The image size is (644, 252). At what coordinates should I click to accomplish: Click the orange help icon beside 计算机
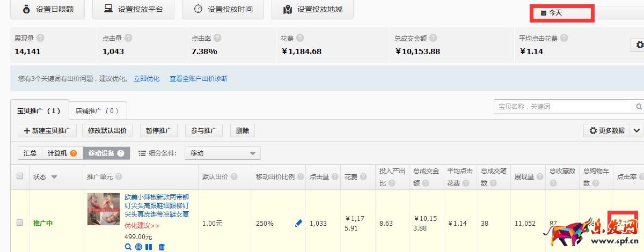(74, 153)
